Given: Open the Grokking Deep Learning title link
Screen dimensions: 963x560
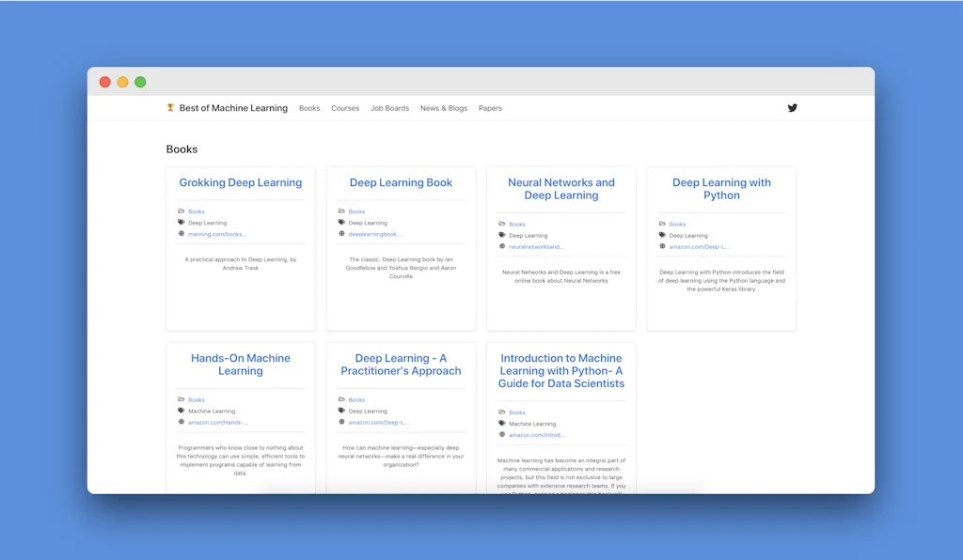Looking at the screenshot, I should coord(240,182).
